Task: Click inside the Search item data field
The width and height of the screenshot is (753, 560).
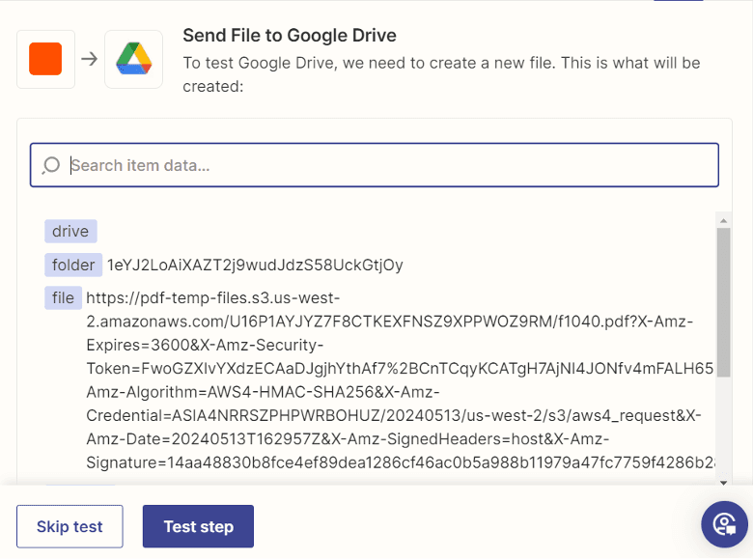Action: pyautogui.click(x=386, y=165)
